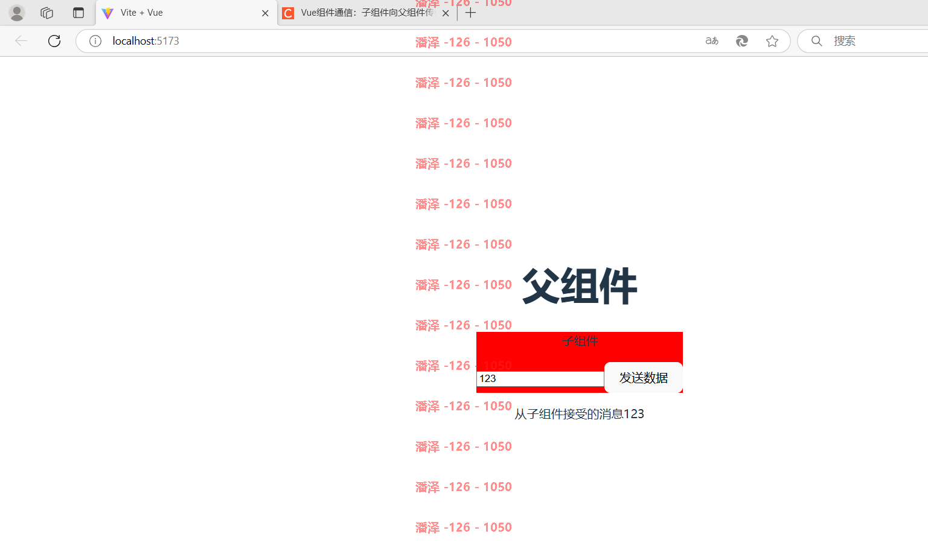Viewport: 928px width, 560px height.
Task: Click the 搜索 search box
Action: click(x=863, y=41)
